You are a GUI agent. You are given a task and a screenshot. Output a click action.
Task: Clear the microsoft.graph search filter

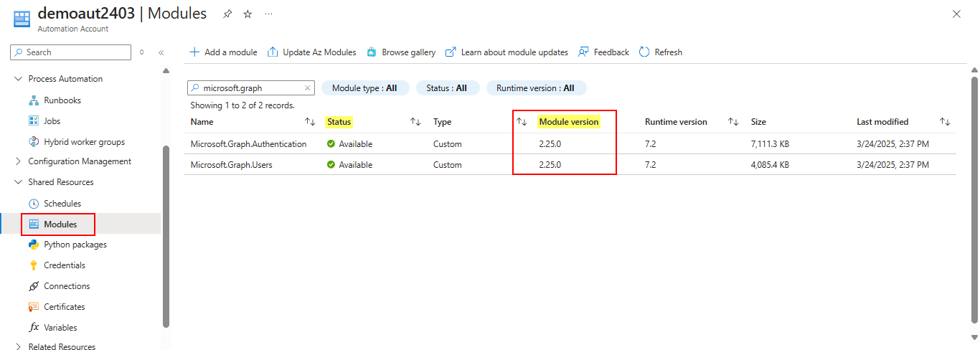point(308,88)
